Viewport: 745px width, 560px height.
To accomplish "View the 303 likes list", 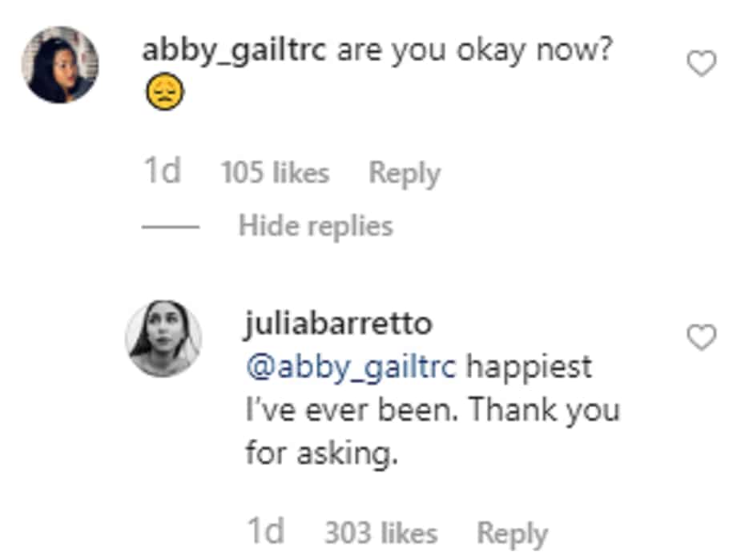I will (381, 533).
